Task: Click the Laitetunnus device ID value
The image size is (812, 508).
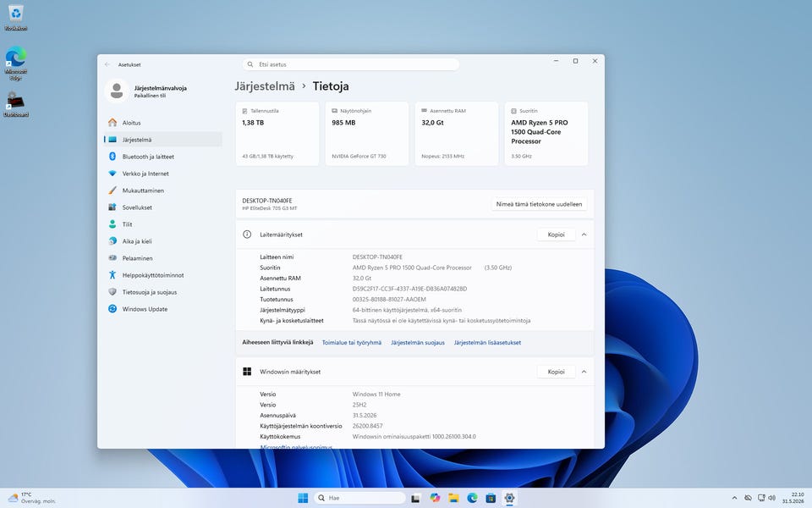Action: 409,289
